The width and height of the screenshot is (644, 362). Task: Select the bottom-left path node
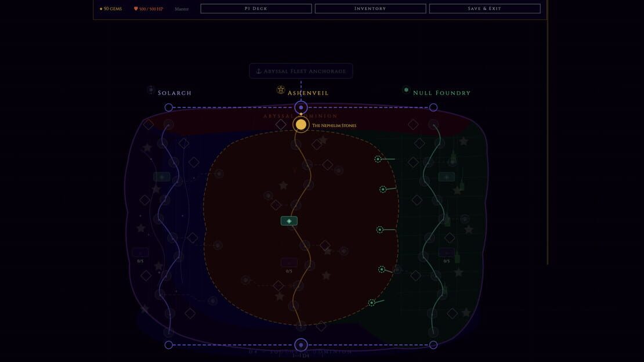click(x=169, y=345)
